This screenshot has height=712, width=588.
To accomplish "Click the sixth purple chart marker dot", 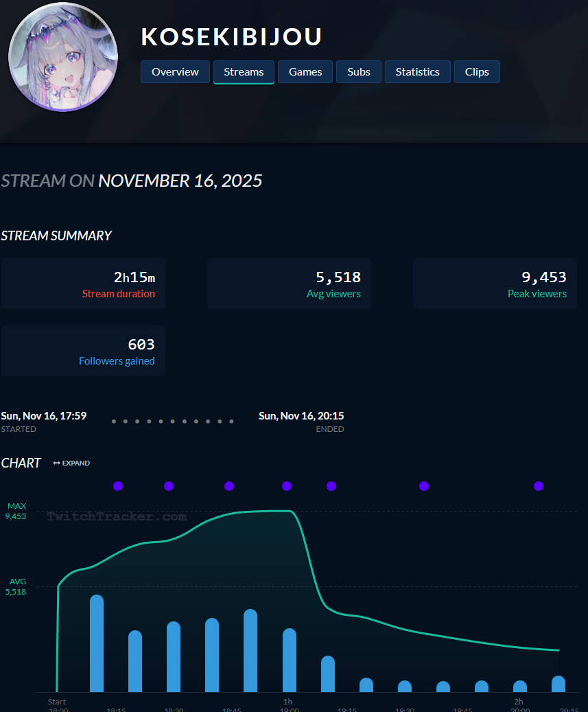I will coord(424,486).
